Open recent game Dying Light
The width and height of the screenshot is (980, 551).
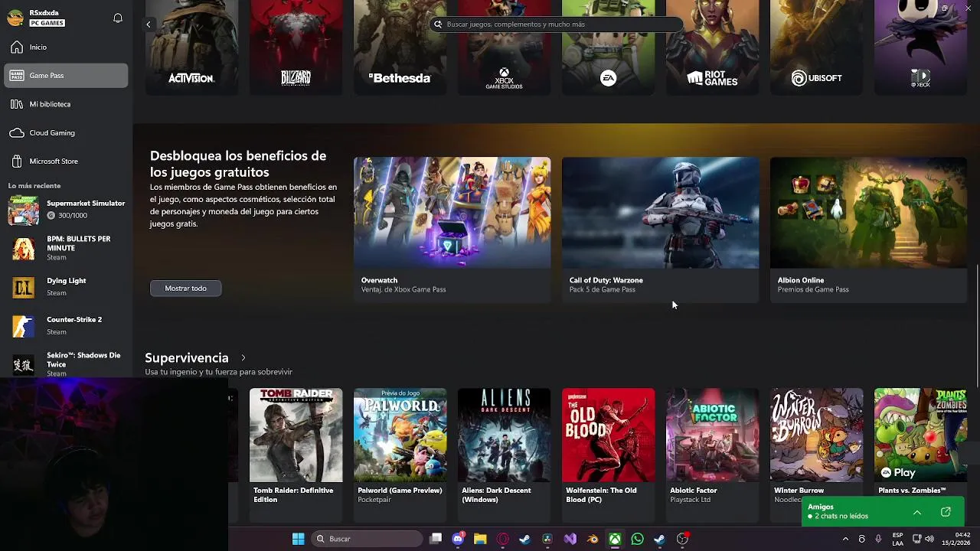(x=66, y=287)
